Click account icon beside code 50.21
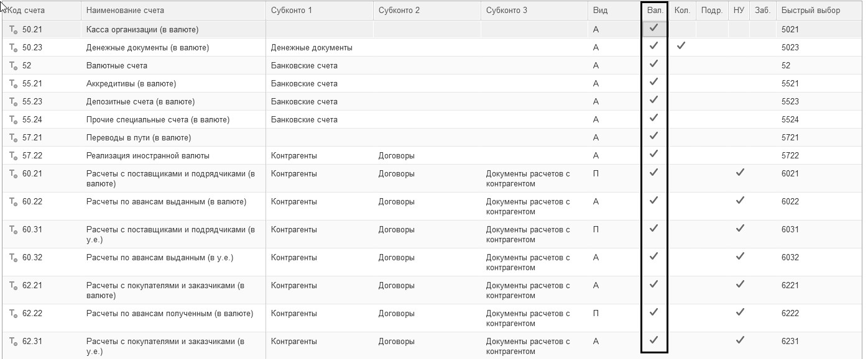 click(x=13, y=30)
